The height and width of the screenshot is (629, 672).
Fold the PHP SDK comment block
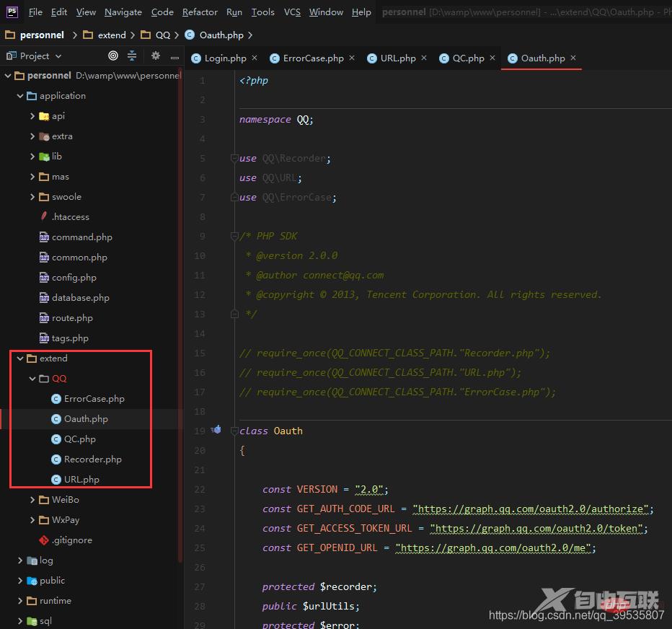tap(234, 236)
